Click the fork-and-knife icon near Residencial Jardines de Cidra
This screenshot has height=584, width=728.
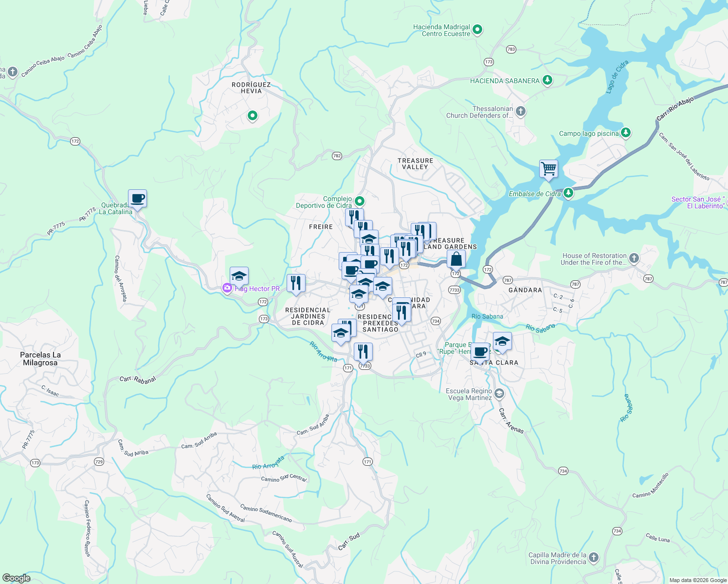(x=295, y=282)
